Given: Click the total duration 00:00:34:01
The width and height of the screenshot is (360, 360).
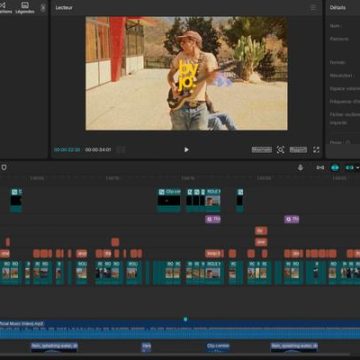Looking at the screenshot, I should coord(98,150).
